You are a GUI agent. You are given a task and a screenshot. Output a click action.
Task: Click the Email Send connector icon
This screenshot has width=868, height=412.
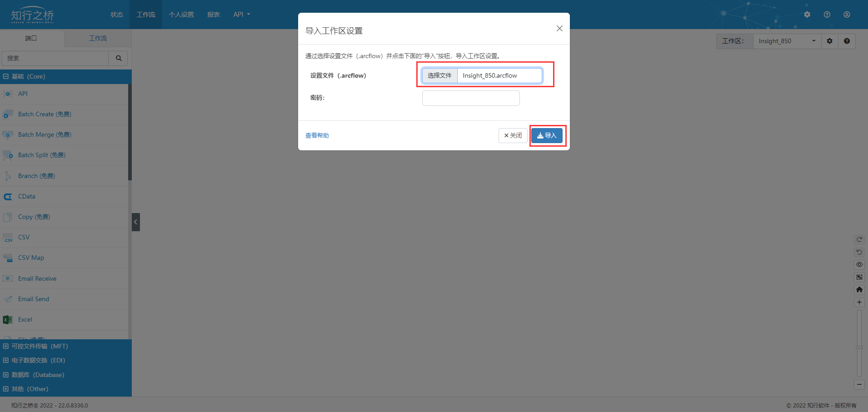(x=8, y=299)
